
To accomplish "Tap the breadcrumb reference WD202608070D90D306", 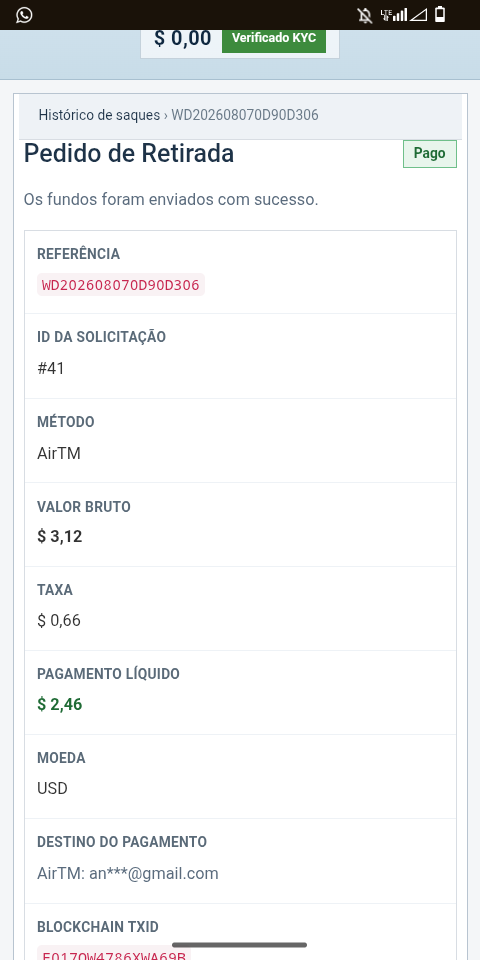I will click(245, 115).
